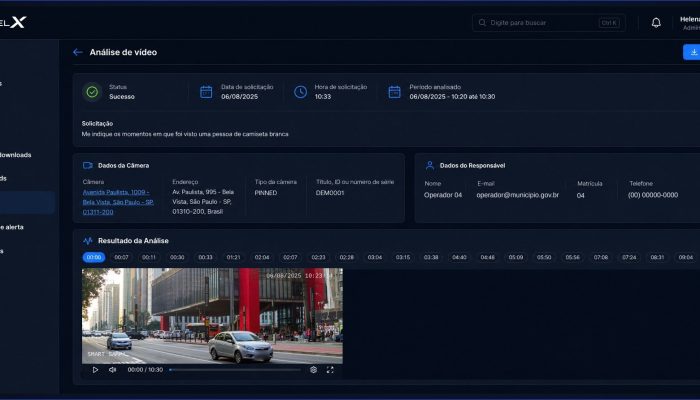The height and width of the screenshot is (400, 700).
Task: Click the search magnifier icon
Action: coord(482,22)
